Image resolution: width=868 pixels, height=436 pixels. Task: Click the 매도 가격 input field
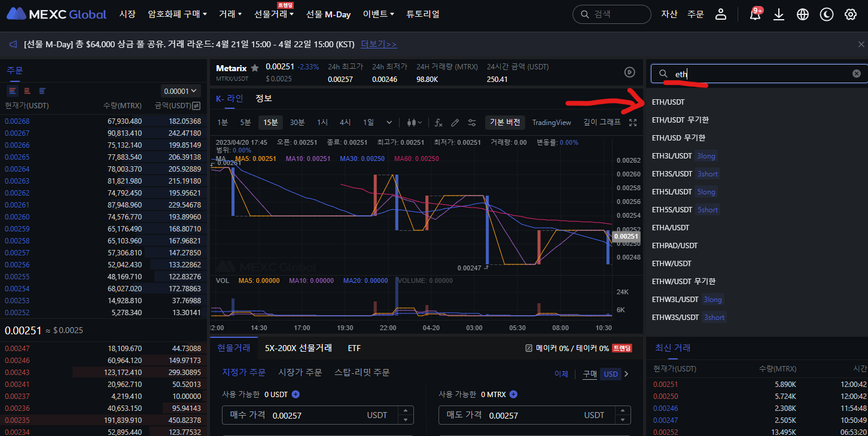coord(534,415)
